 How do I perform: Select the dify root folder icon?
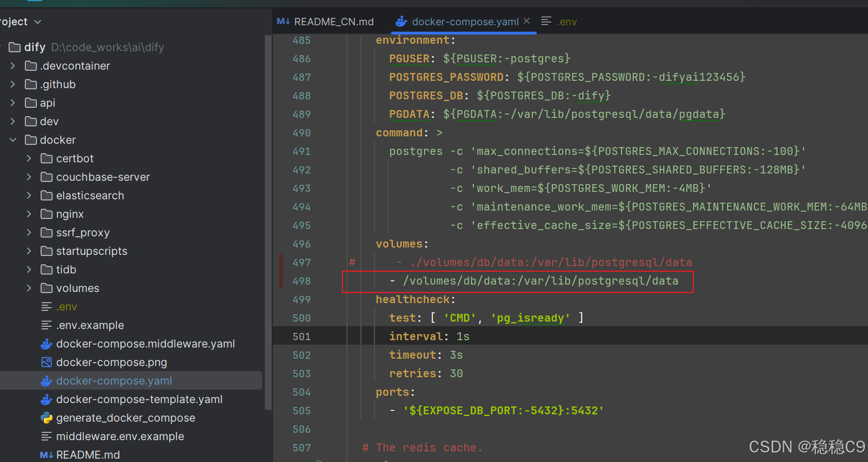pos(15,47)
